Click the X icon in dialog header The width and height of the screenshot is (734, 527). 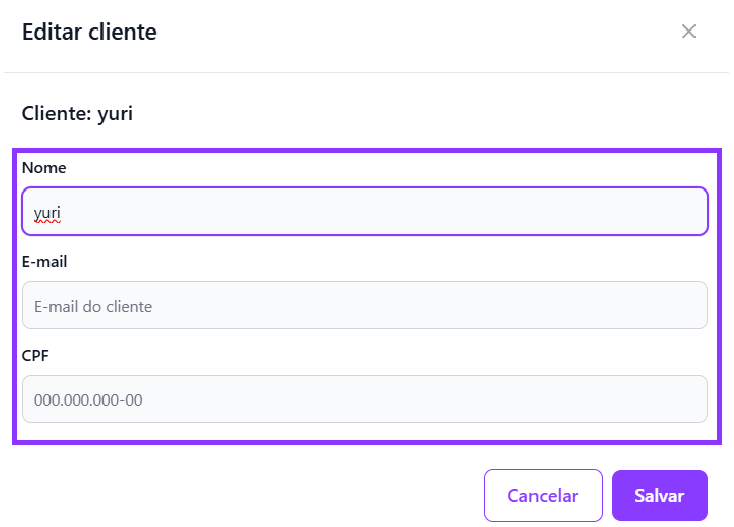tap(688, 31)
